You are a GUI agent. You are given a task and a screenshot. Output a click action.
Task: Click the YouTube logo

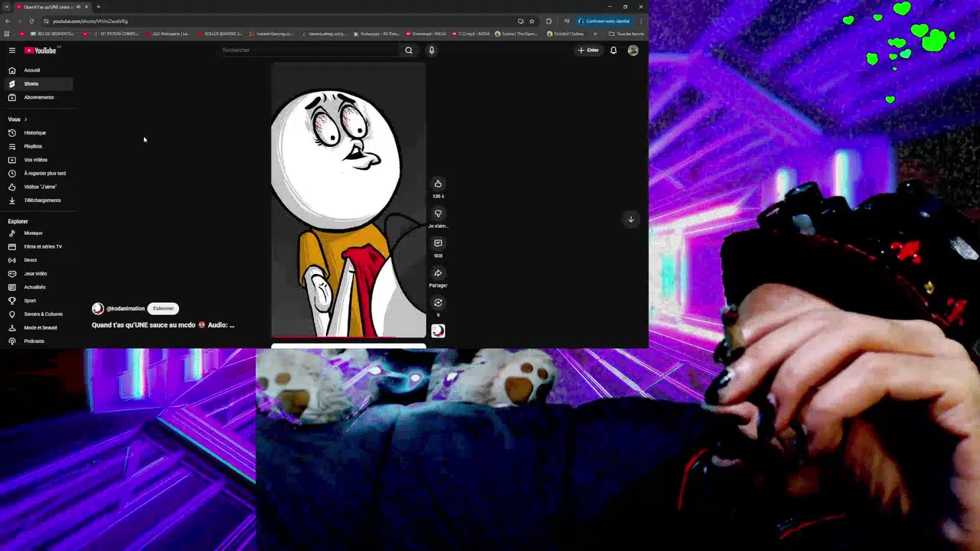pos(41,51)
